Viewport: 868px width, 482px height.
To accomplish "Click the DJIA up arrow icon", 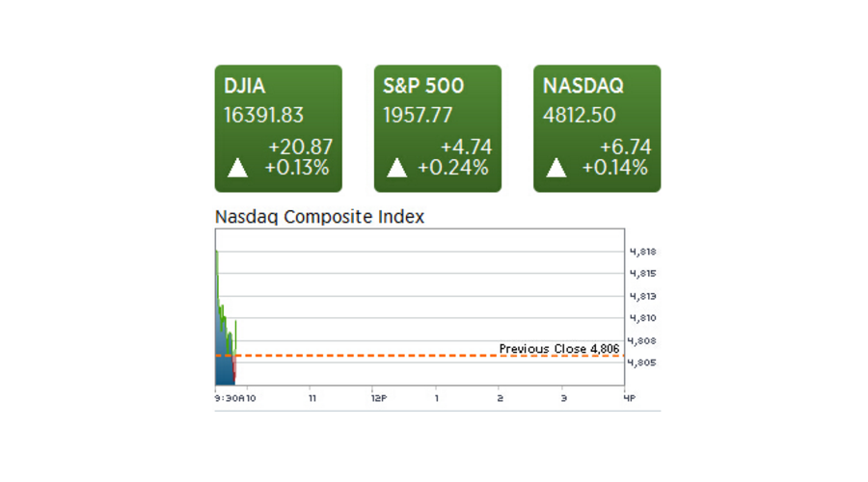I will 237,169.
